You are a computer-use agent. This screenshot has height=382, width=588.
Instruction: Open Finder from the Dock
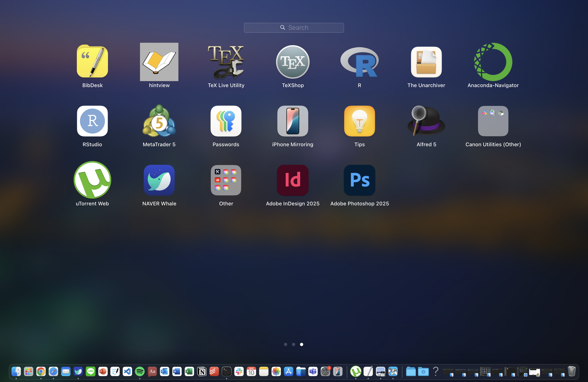click(x=16, y=371)
